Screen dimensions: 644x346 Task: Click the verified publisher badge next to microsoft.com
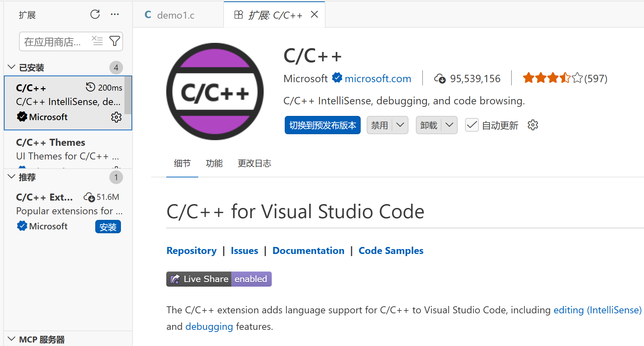(x=337, y=77)
